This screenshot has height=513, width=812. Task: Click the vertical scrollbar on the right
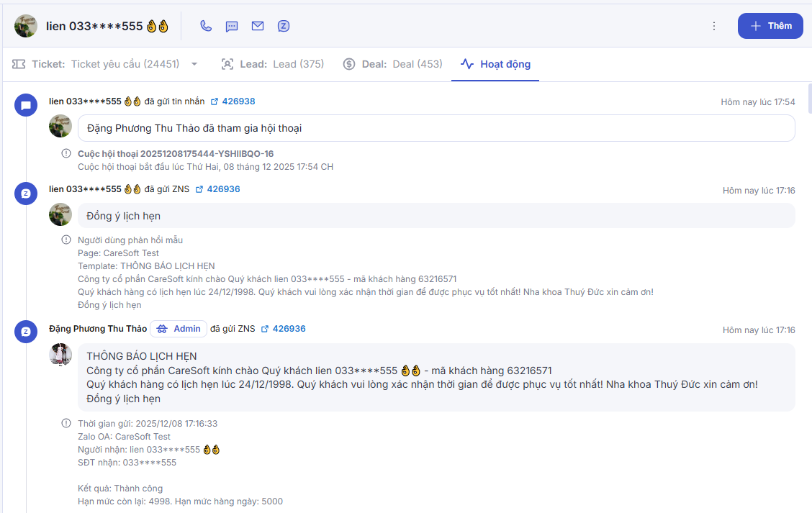click(809, 101)
